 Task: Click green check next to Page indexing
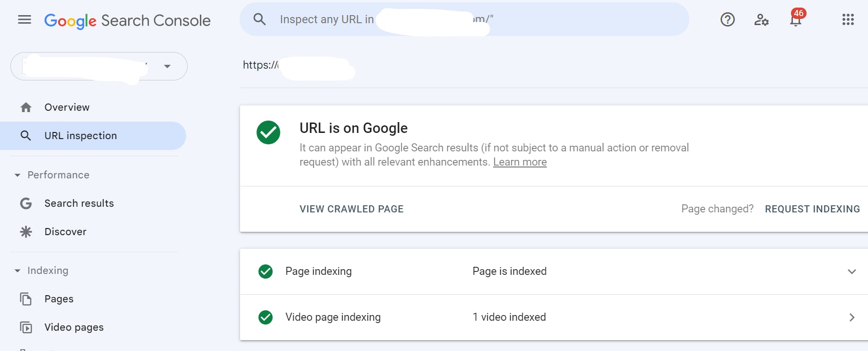pyautogui.click(x=266, y=272)
